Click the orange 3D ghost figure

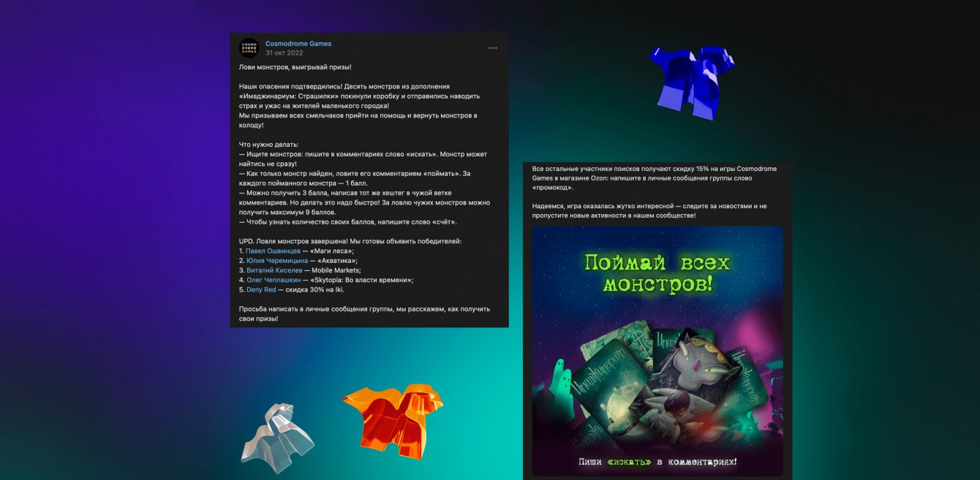[x=392, y=422]
